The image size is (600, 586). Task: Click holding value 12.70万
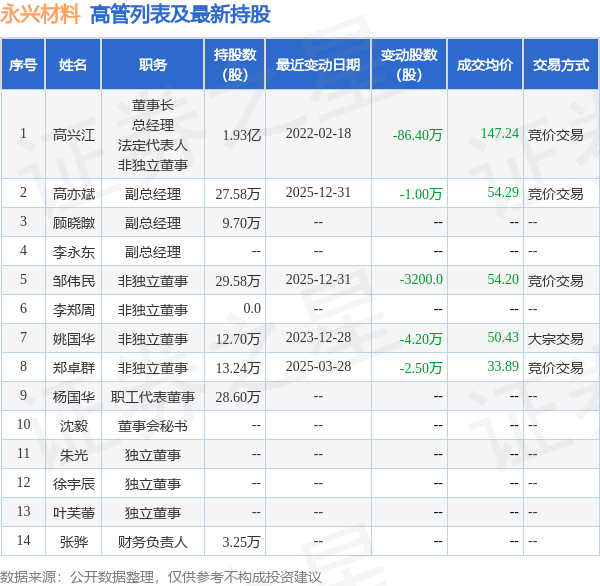pos(238,339)
